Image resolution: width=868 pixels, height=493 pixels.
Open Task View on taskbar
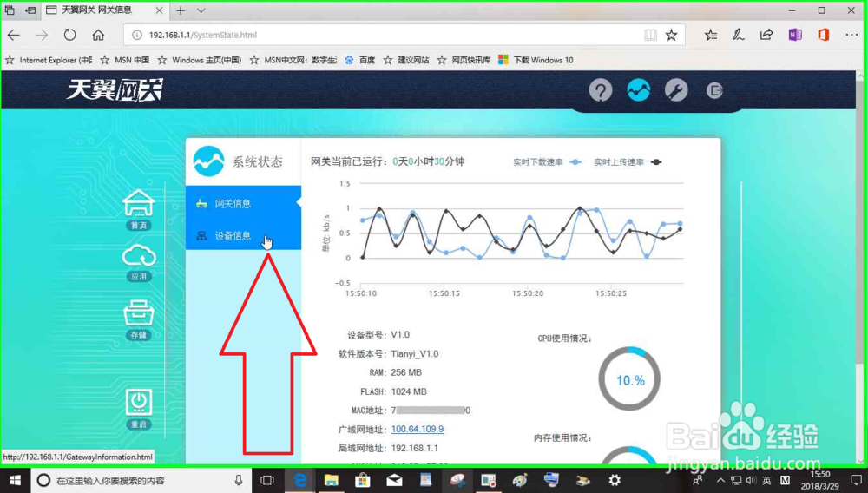(x=267, y=480)
